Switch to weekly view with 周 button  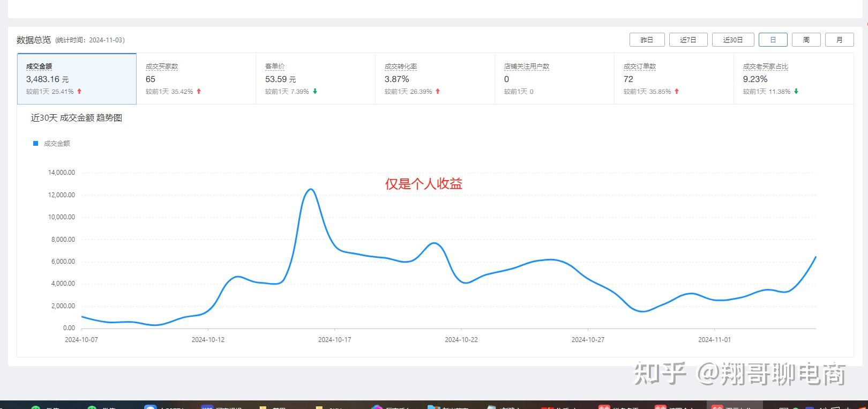806,40
